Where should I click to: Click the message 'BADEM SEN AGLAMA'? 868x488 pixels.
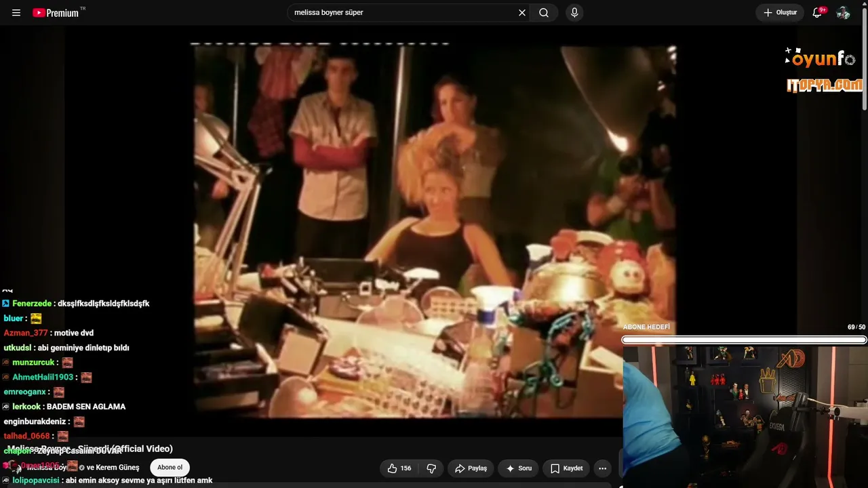point(86,407)
